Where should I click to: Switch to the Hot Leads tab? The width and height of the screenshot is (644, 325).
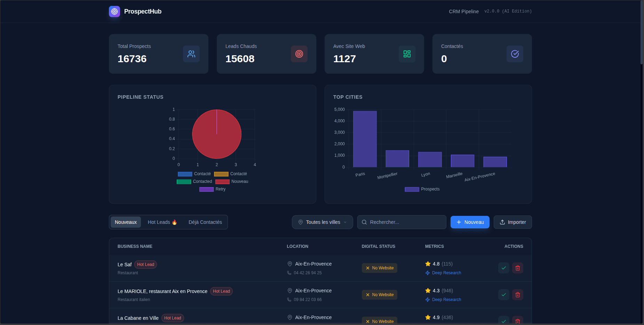162,222
